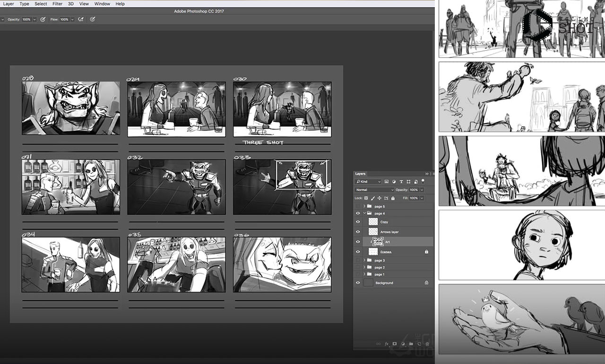The width and height of the screenshot is (605, 364).
Task: Open the brush Flow slider dropdown
Action: (72, 19)
